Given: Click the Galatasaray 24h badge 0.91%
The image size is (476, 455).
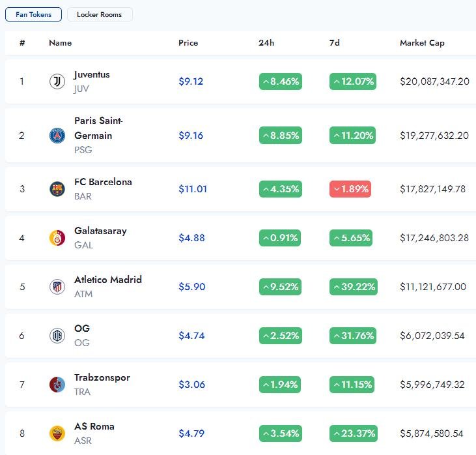Looking at the screenshot, I should [x=280, y=238].
